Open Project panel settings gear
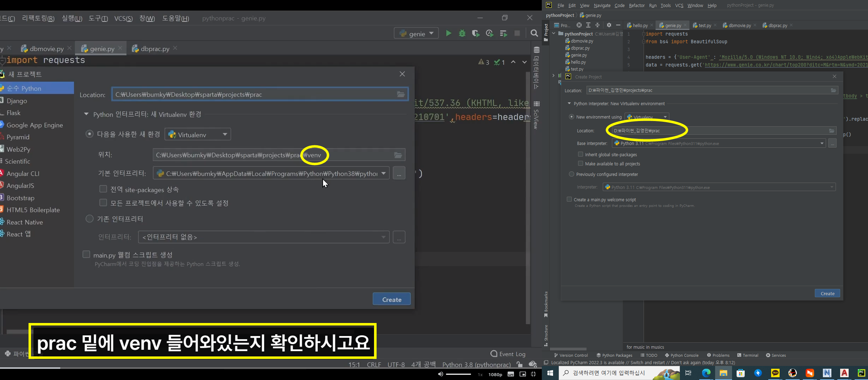Image resolution: width=868 pixels, height=380 pixels. [609, 25]
